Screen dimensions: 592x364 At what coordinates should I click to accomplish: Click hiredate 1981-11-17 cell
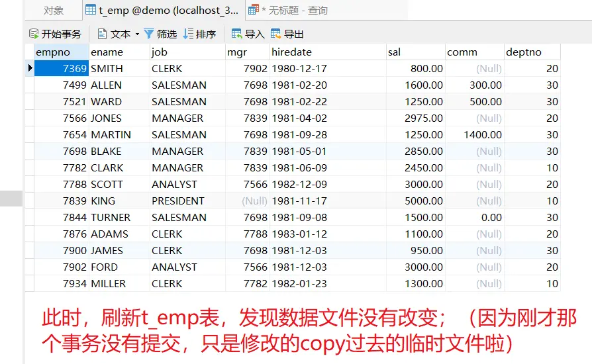pyautogui.click(x=328, y=201)
